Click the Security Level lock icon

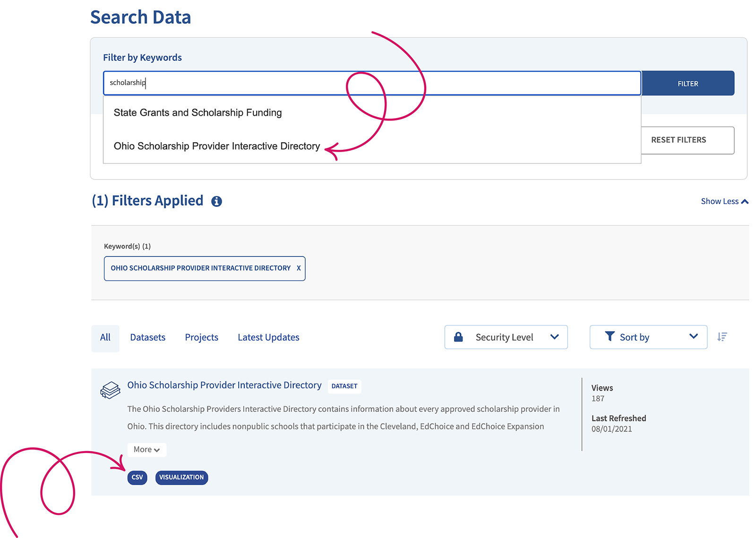pyautogui.click(x=458, y=337)
